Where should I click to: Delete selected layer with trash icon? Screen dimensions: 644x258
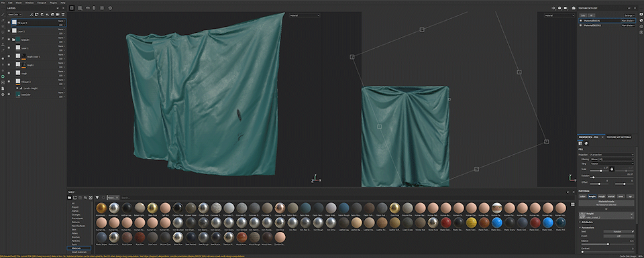(x=63, y=14)
